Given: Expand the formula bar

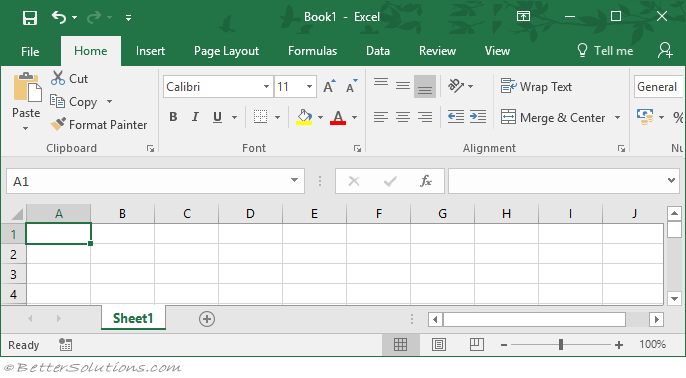Looking at the screenshot, I should pyautogui.click(x=672, y=180).
